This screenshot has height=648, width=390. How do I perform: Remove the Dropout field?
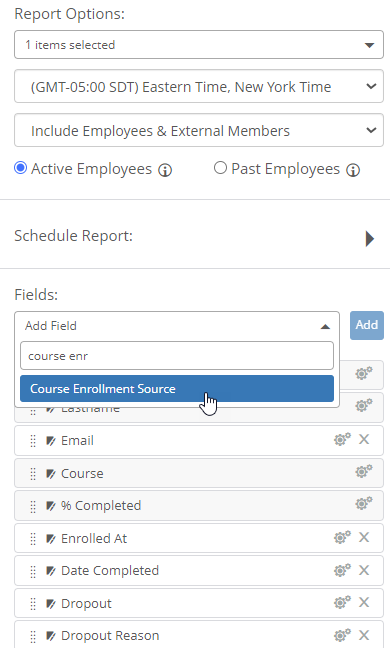364,603
